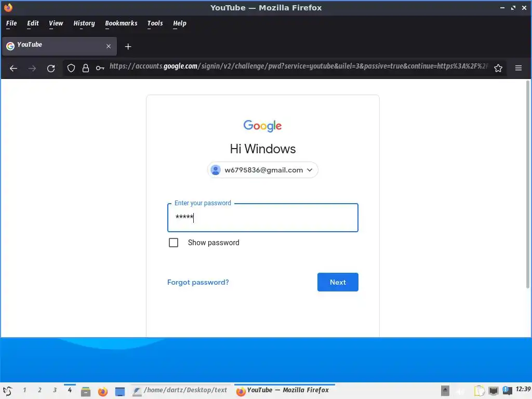The image size is (532, 399).
Task: Open saved logins key icon
Action: pyautogui.click(x=100, y=68)
